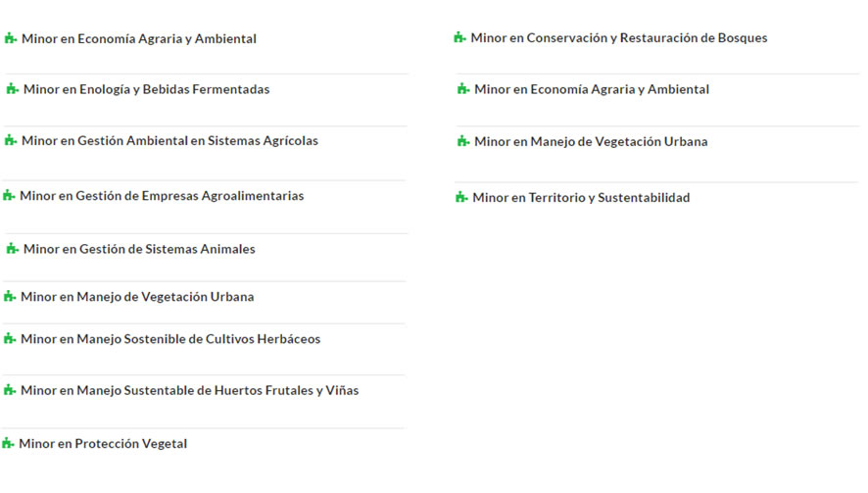Click puzzle icon beside Territorio y Sustentabilidad
Screen dimensions: 868x493
(x=461, y=197)
